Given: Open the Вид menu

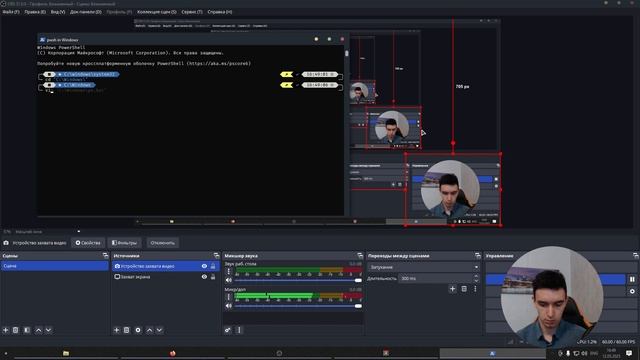Looking at the screenshot, I should pyautogui.click(x=58, y=12).
